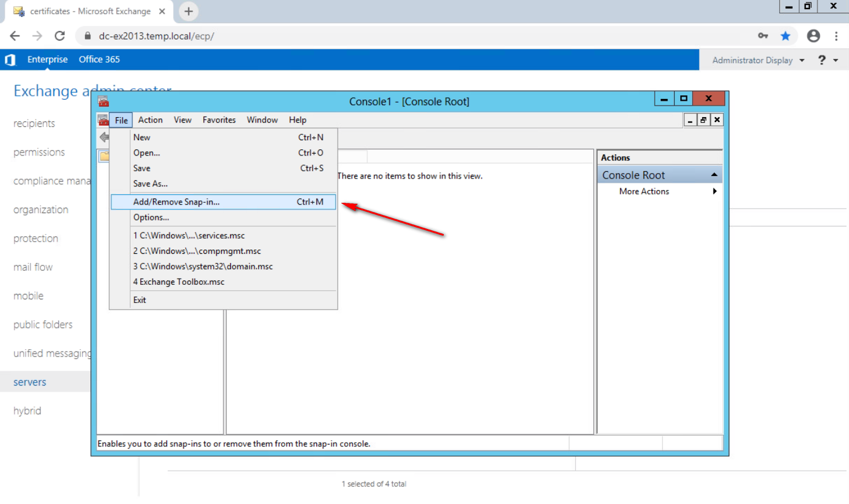Image resolution: width=849 pixels, height=504 pixels.
Task: Click the MMC console icon in title bar
Action: click(x=103, y=101)
